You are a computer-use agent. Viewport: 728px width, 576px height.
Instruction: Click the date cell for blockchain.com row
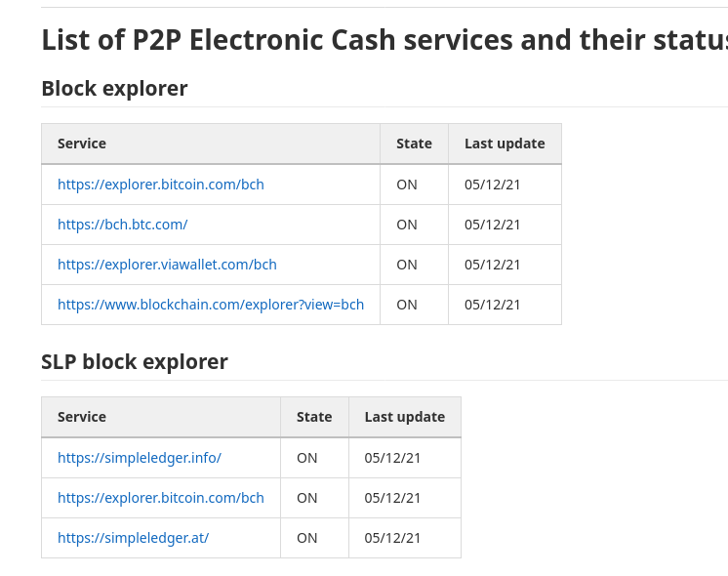click(x=492, y=305)
